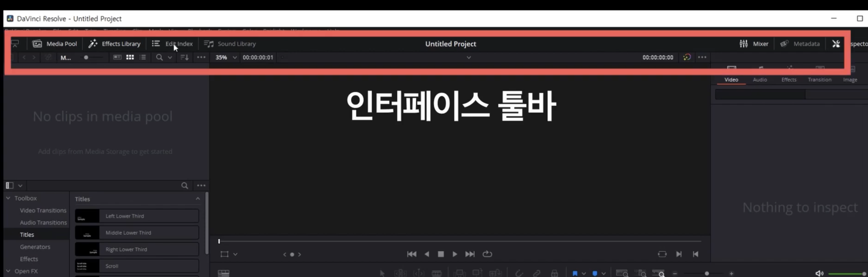Open the Media Pool panel
This screenshot has width=868, height=277.
click(x=54, y=44)
